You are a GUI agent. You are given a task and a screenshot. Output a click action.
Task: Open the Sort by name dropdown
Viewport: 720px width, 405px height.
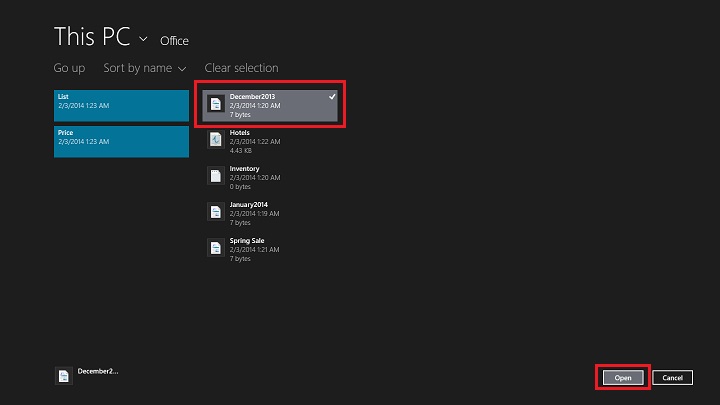pyautogui.click(x=144, y=68)
